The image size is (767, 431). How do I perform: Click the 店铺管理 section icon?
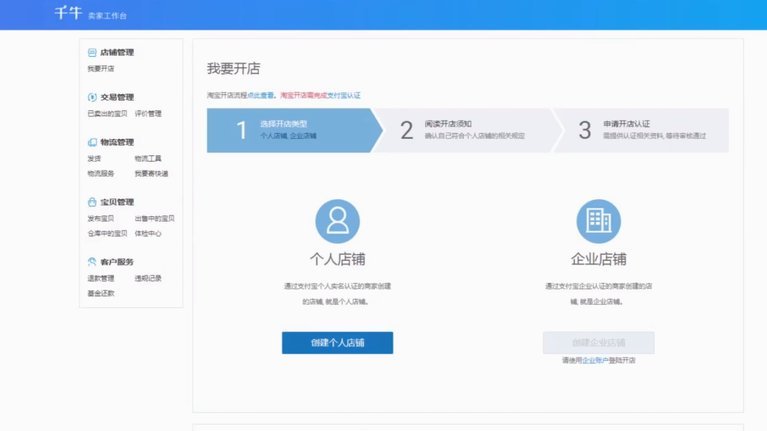click(92, 52)
